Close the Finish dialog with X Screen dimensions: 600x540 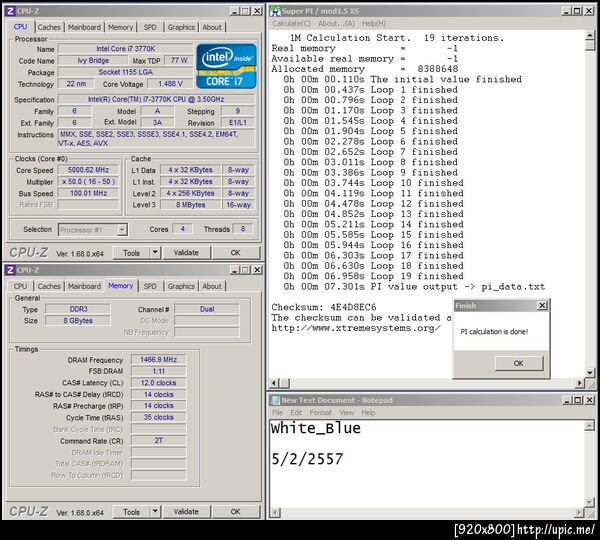pyautogui.click(x=542, y=305)
